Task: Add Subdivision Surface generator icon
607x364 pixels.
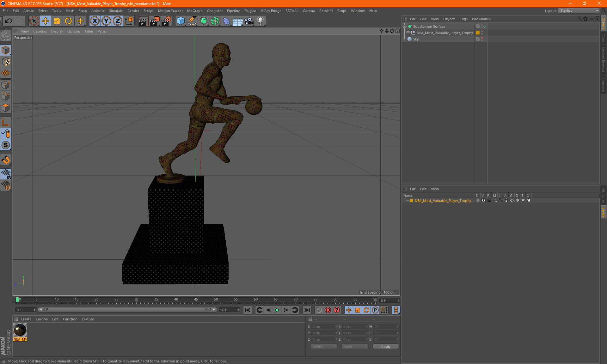Action: click(x=204, y=21)
